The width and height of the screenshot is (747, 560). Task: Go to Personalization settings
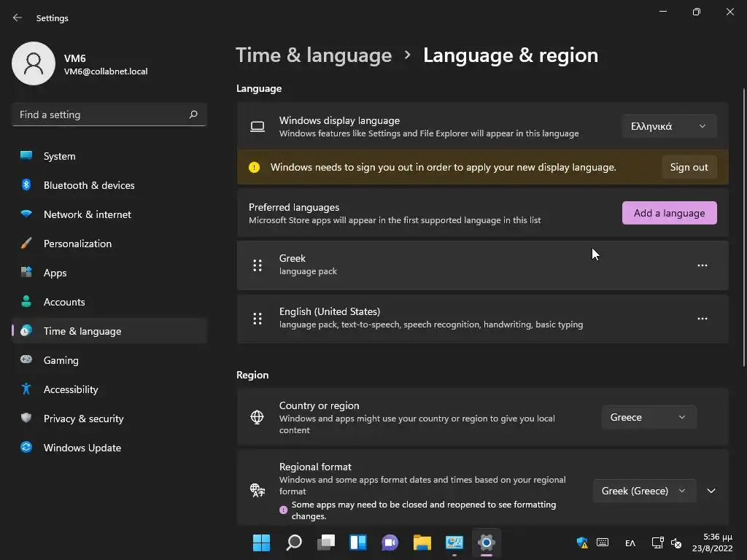tap(109, 244)
